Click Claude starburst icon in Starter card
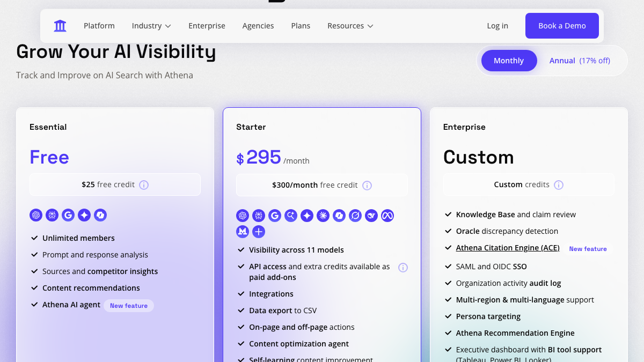644x362 pixels. [323, 216]
